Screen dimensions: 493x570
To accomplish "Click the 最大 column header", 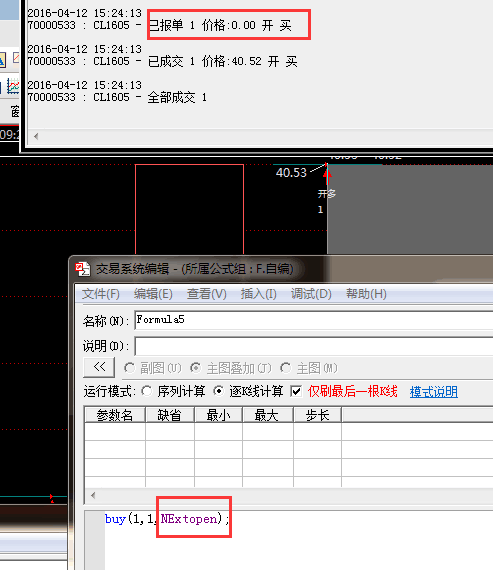I will (x=268, y=415).
